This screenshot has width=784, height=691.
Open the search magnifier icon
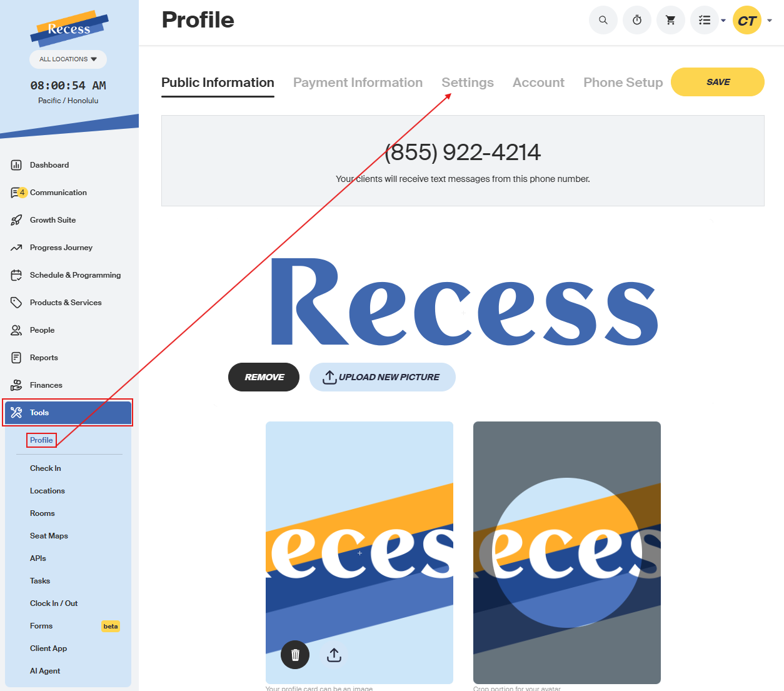603,20
